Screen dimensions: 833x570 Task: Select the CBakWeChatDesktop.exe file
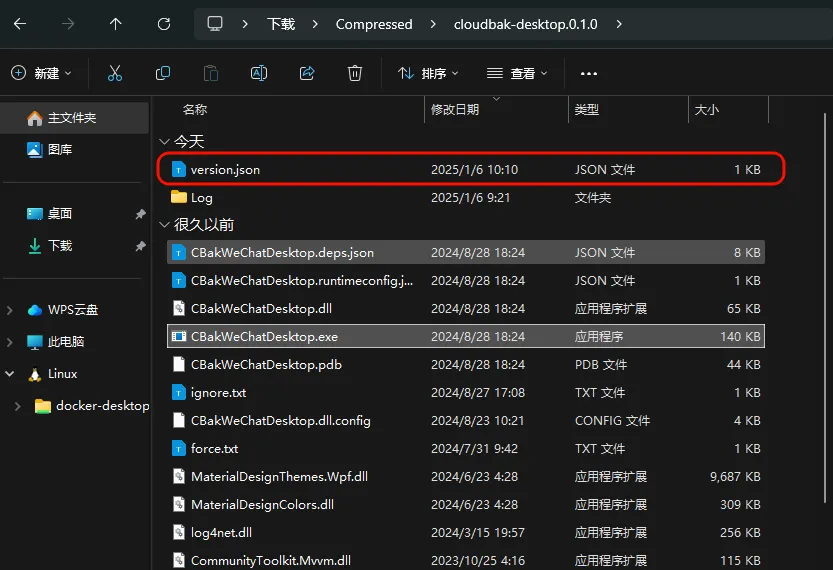click(x=264, y=337)
